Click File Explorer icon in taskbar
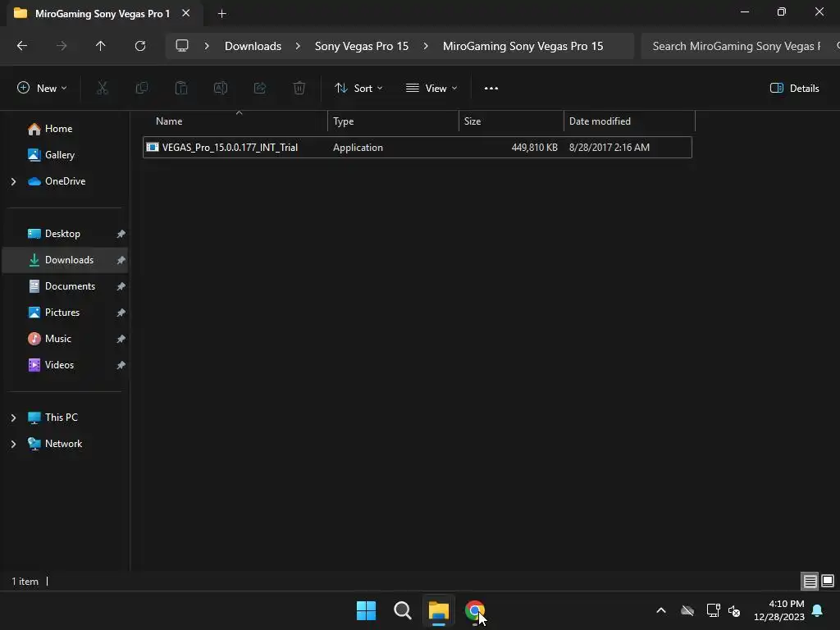 (x=439, y=610)
